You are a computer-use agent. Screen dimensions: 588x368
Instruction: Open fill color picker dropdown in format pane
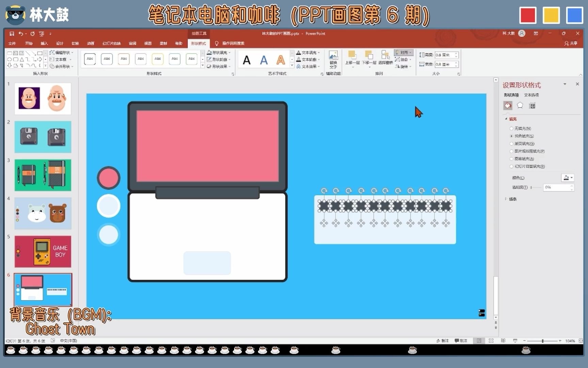tap(568, 178)
